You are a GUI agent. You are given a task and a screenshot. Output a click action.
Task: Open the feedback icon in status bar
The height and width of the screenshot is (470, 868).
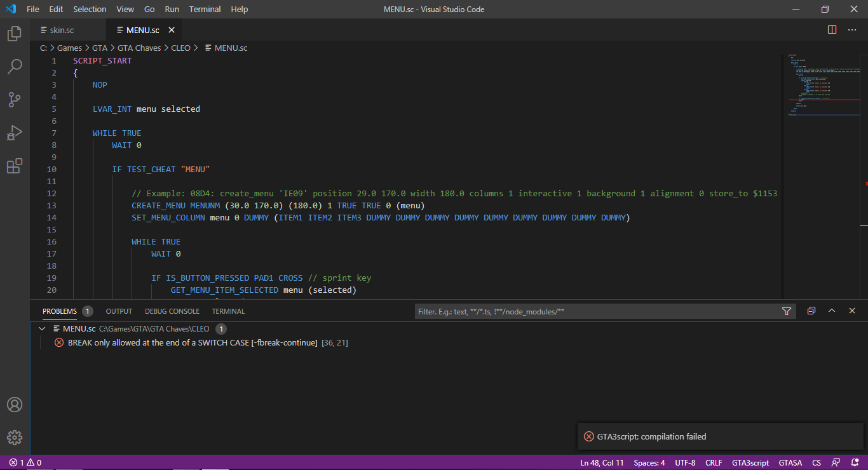pos(836,462)
